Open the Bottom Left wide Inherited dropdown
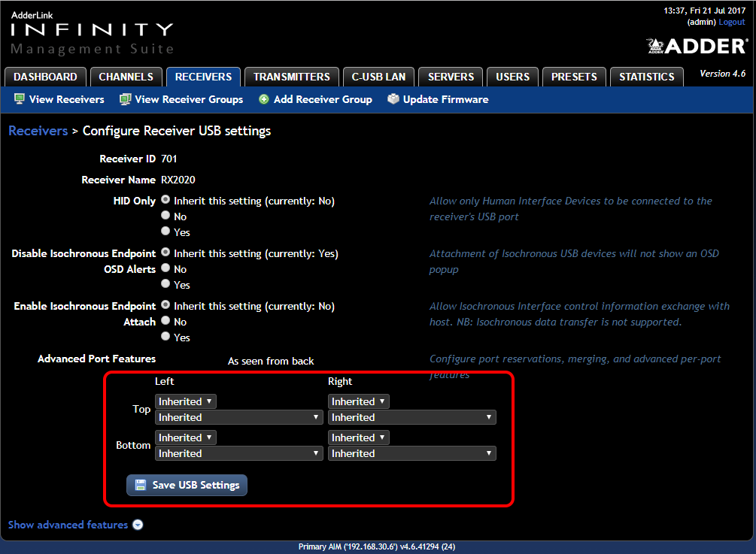Screen dimensions: 756x554 point(238,453)
